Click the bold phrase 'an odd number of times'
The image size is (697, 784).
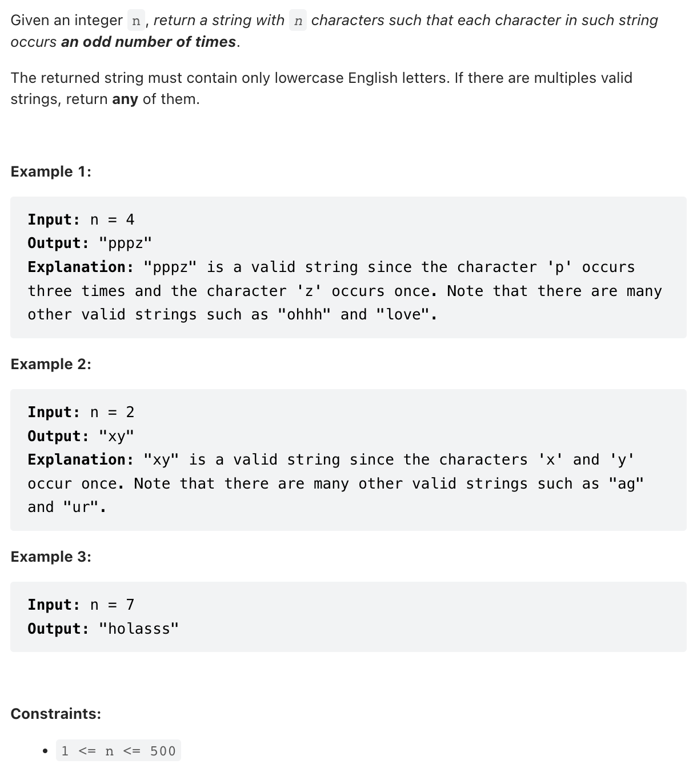click(x=149, y=42)
